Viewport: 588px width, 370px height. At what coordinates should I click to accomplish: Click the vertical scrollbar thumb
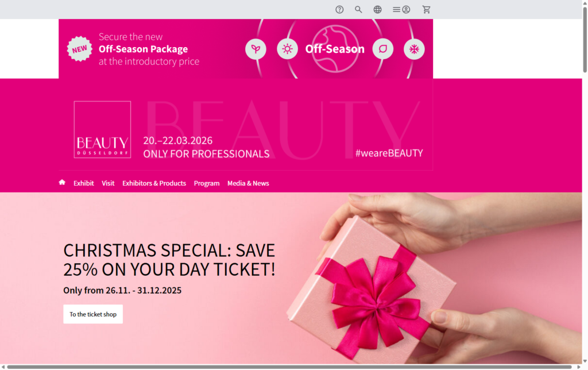(x=585, y=40)
